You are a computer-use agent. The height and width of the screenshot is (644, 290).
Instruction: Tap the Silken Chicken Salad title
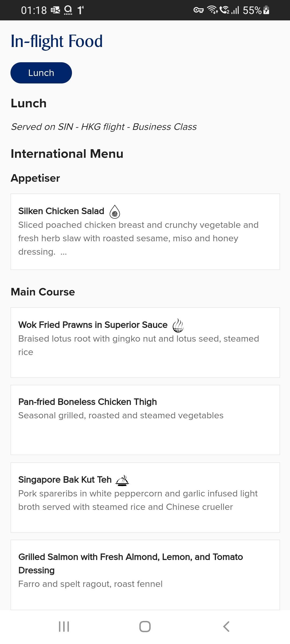(61, 211)
